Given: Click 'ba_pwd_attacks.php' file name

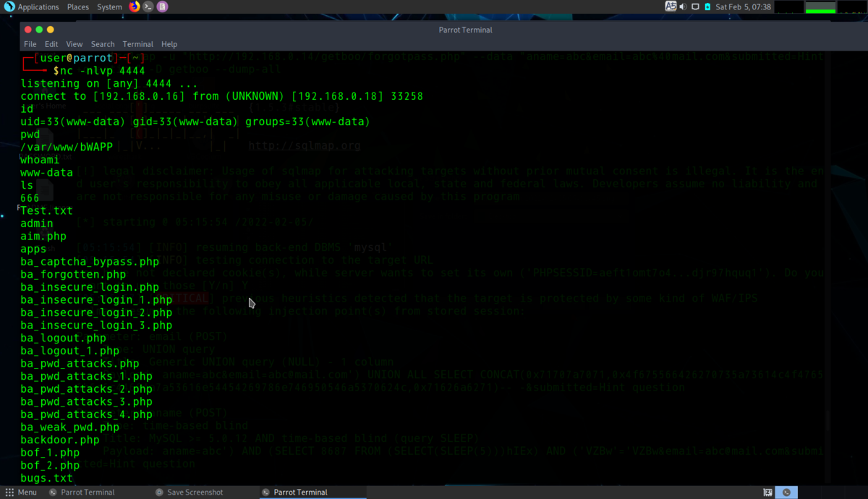Looking at the screenshot, I should tap(80, 364).
